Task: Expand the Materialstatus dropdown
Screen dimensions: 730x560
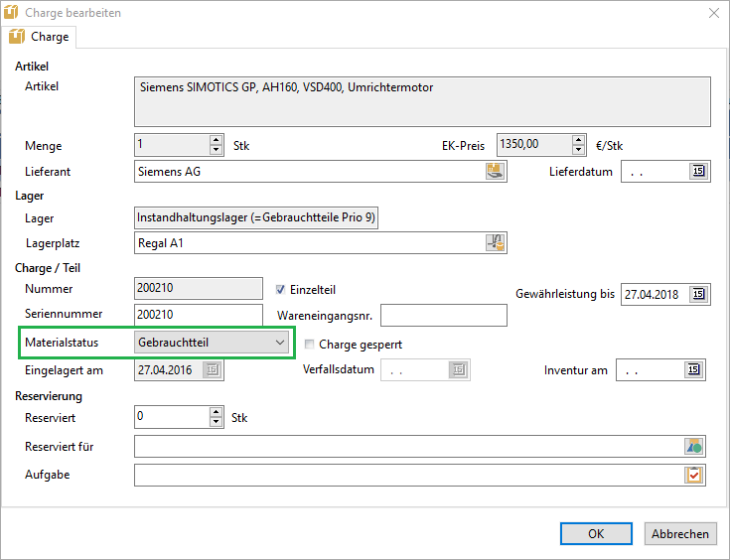Action: pos(280,343)
